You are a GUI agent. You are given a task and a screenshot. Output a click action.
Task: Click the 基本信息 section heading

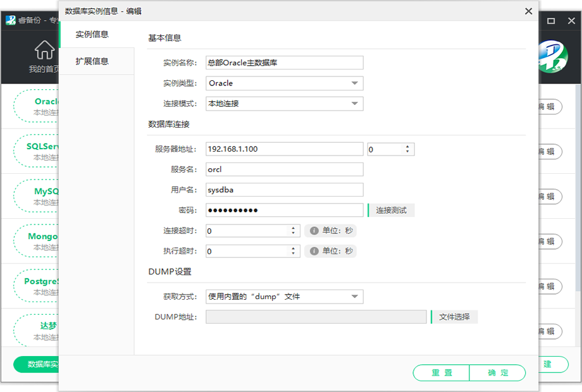click(x=165, y=38)
